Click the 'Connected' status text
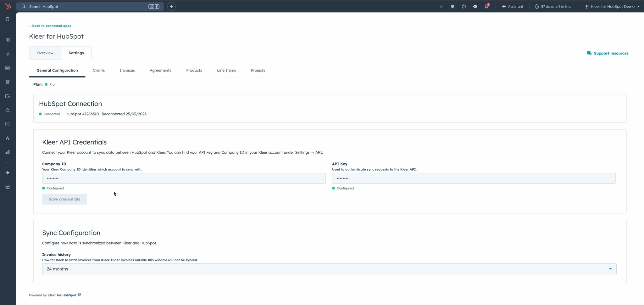Image resolution: width=644 pixels, height=305 pixels. coord(52,114)
